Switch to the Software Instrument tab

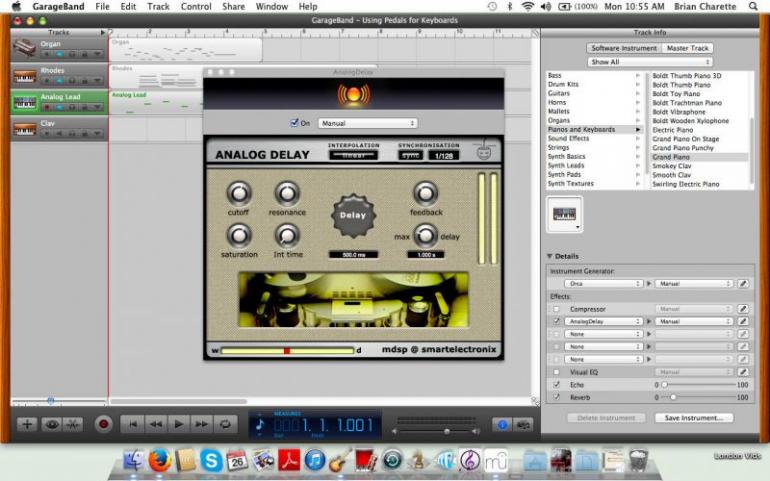[x=624, y=48]
